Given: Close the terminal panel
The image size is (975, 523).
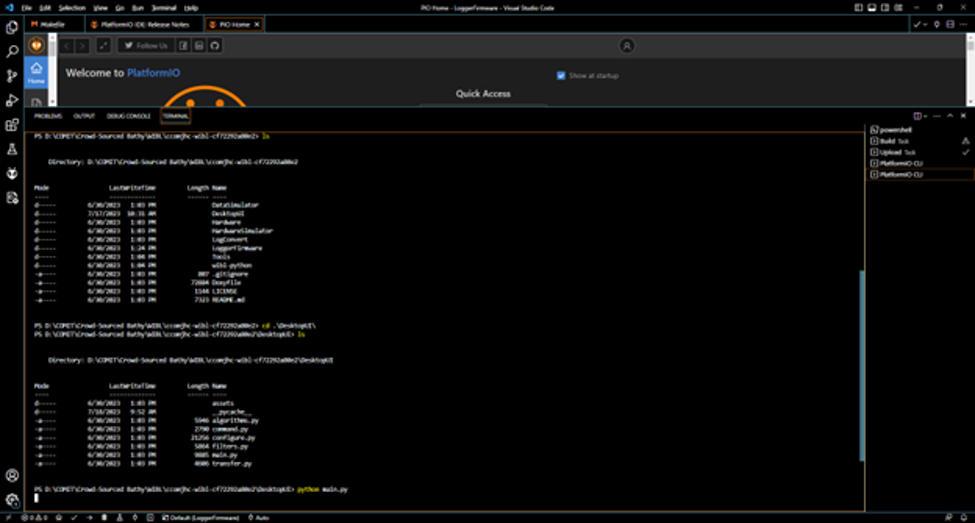Looking at the screenshot, I should [x=963, y=116].
